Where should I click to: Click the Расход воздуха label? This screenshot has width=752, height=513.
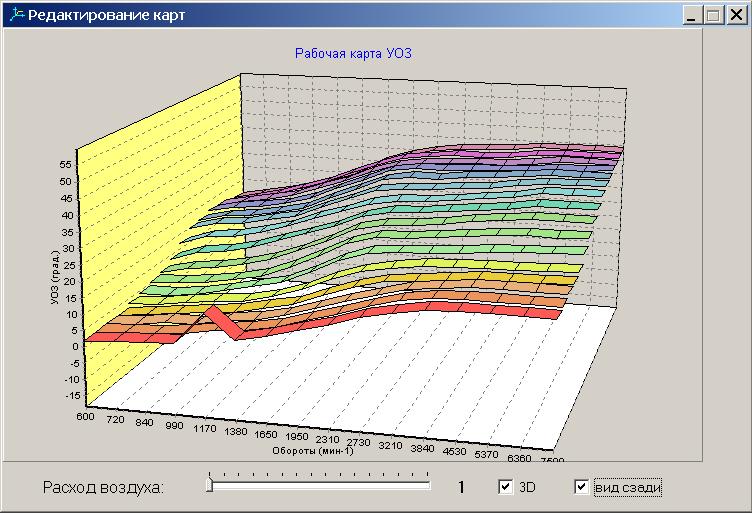click(x=102, y=488)
